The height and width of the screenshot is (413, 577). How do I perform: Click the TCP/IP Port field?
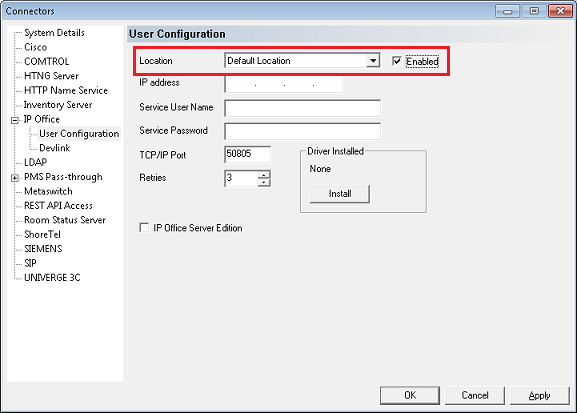pos(247,154)
